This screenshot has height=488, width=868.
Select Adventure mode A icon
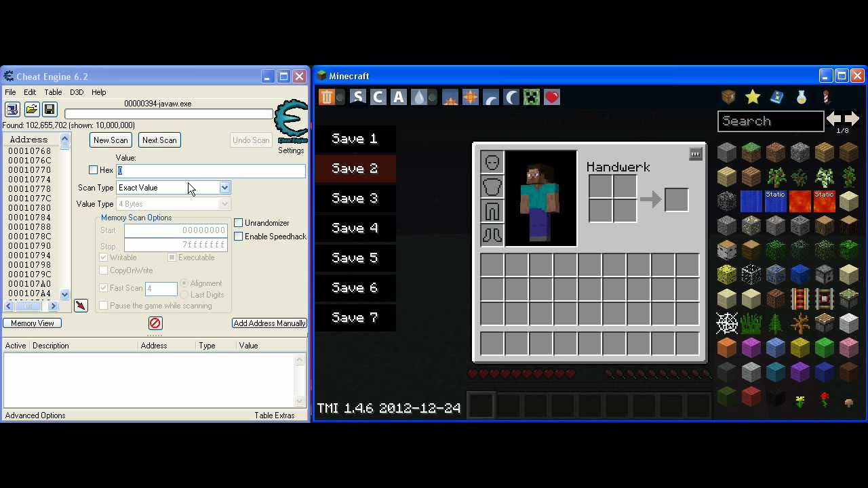(399, 97)
